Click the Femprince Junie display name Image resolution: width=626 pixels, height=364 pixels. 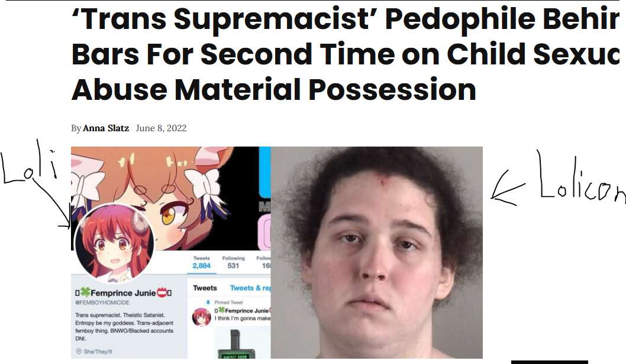tap(123, 293)
